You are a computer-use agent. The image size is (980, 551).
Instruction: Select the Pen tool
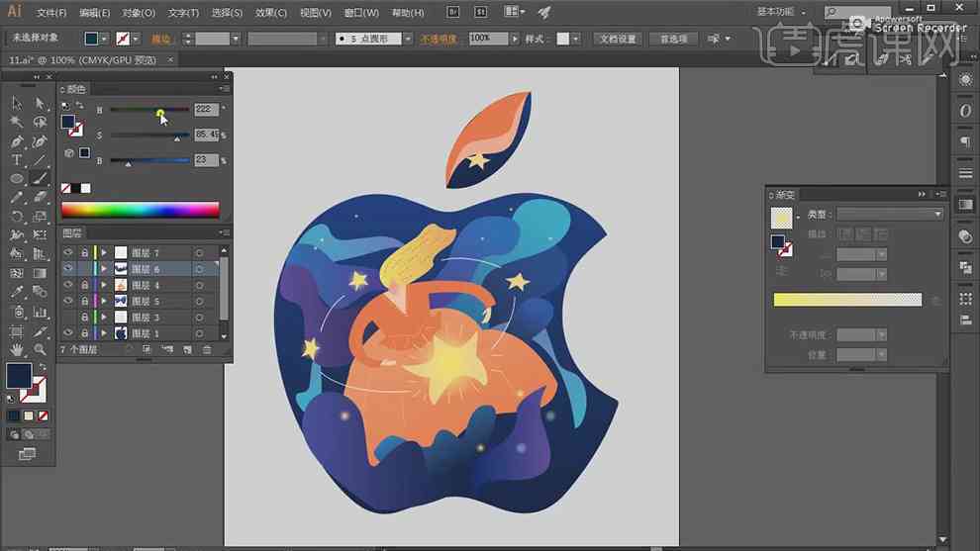tap(17, 141)
